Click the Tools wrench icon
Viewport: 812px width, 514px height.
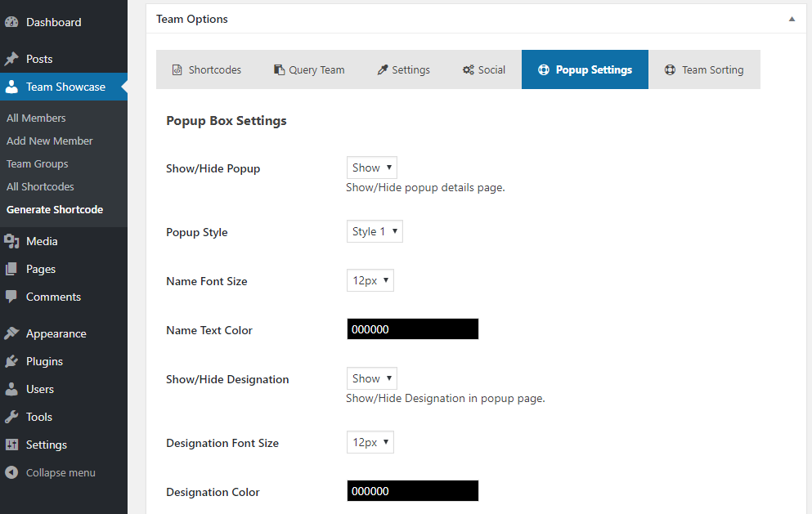click(x=11, y=417)
